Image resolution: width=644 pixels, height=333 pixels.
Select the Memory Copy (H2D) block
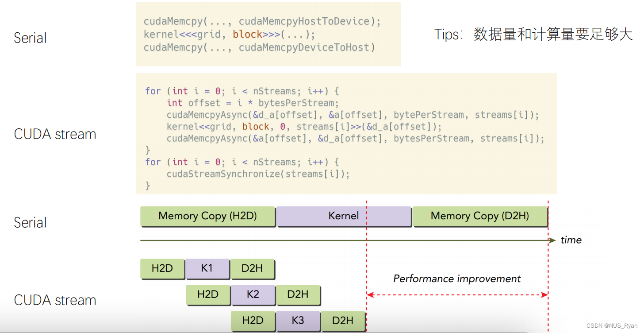click(208, 217)
